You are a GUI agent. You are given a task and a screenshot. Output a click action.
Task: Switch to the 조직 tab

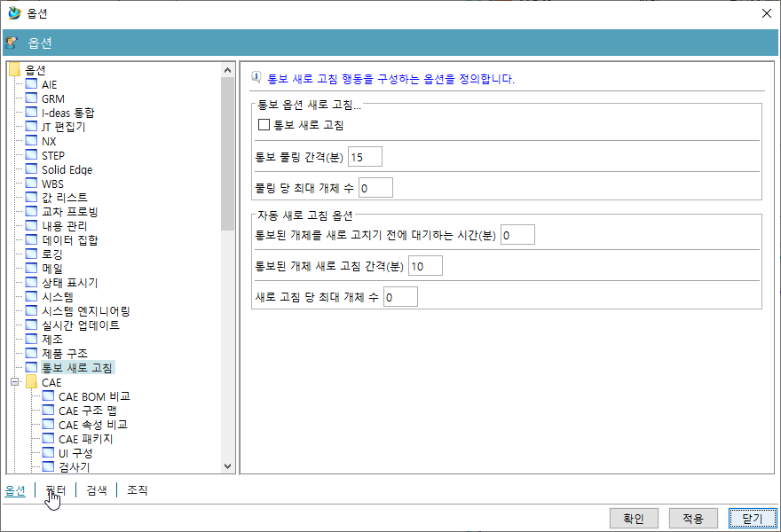tap(137, 490)
